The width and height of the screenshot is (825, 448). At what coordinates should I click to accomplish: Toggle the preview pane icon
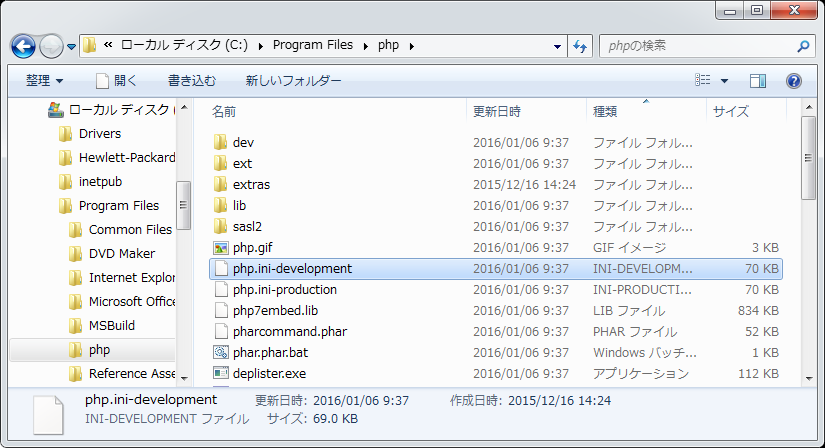[x=757, y=80]
